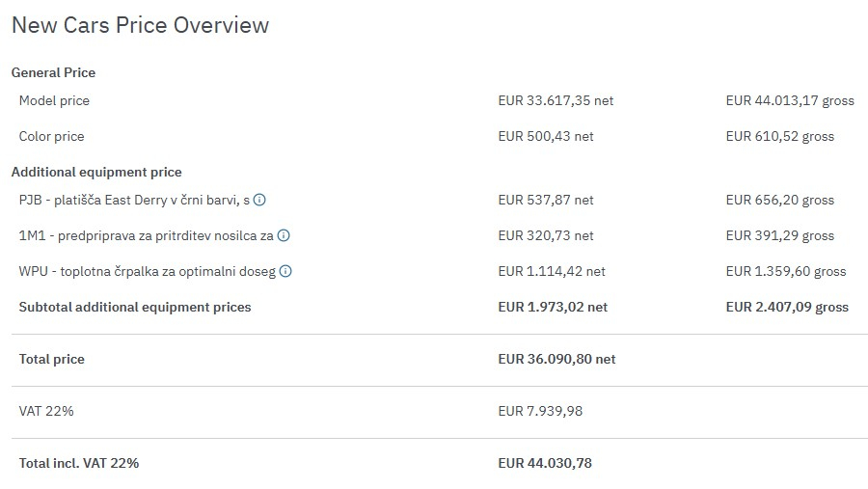Show info for 1M1 predpriprava item
868x489 pixels.
pos(284,235)
